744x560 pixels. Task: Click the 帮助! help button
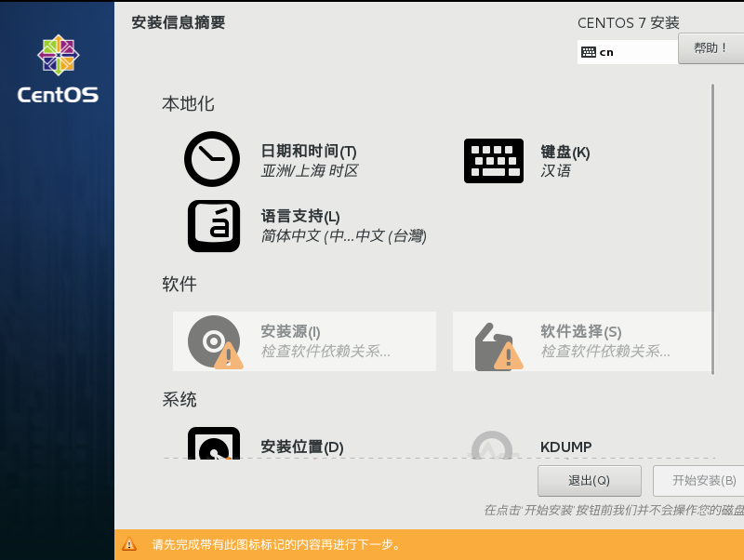coord(711,48)
